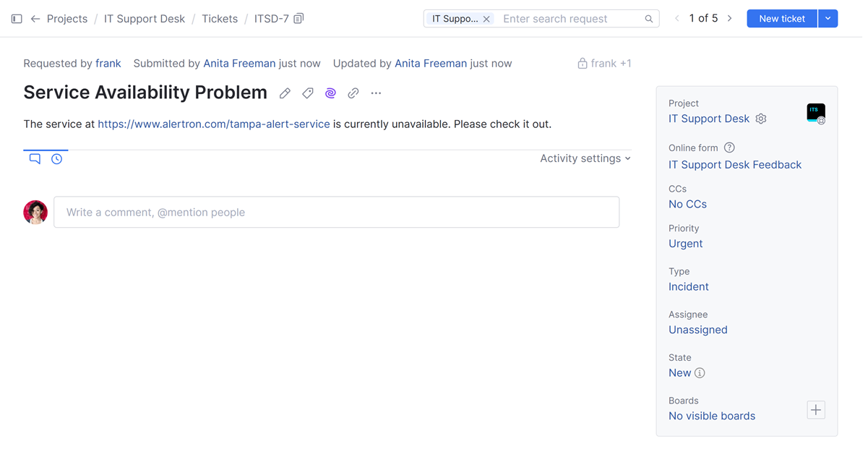Viewport: 868px width, 449px height.
Task: Switch to the comments tab
Action: point(35,159)
